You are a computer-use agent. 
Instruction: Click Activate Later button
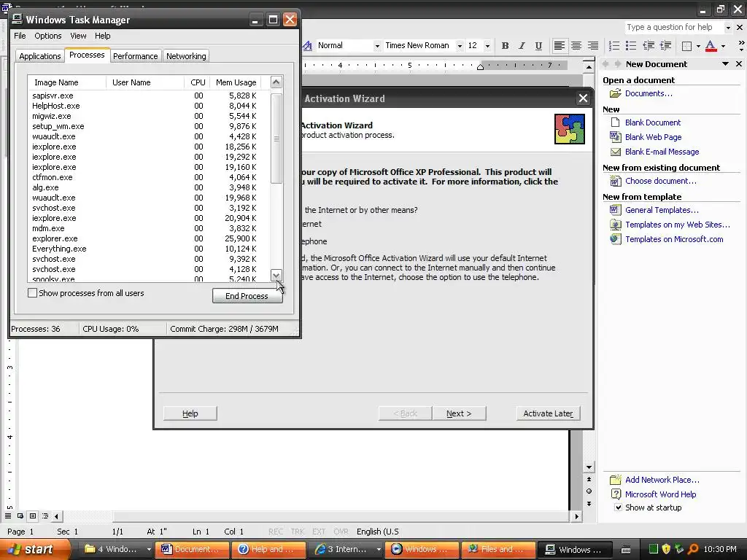point(548,413)
